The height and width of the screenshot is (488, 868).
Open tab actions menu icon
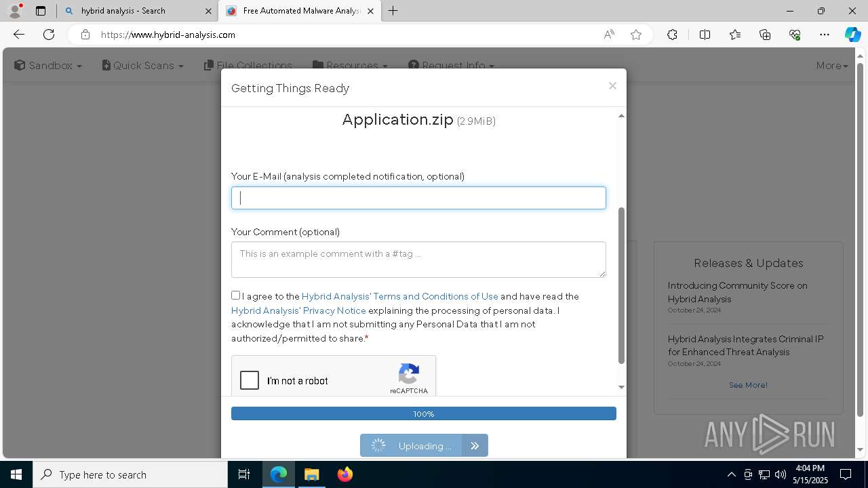(41, 11)
